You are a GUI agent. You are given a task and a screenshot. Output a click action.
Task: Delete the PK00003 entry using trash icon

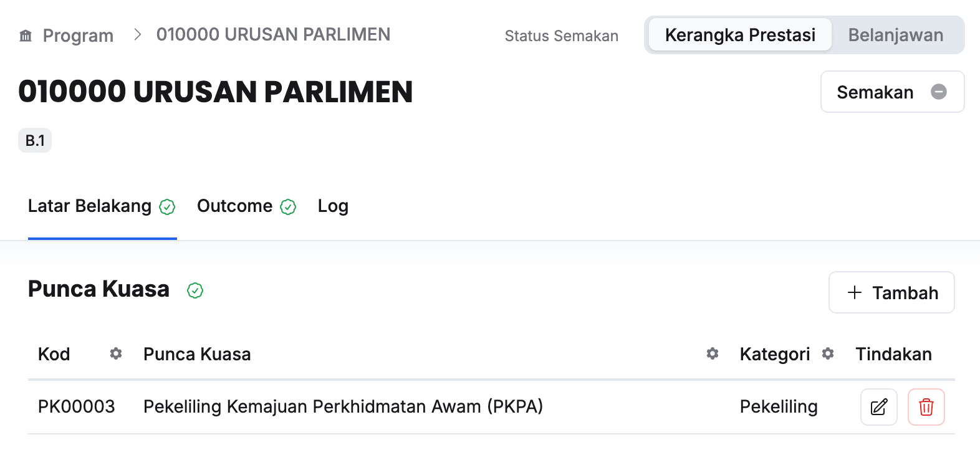point(926,407)
